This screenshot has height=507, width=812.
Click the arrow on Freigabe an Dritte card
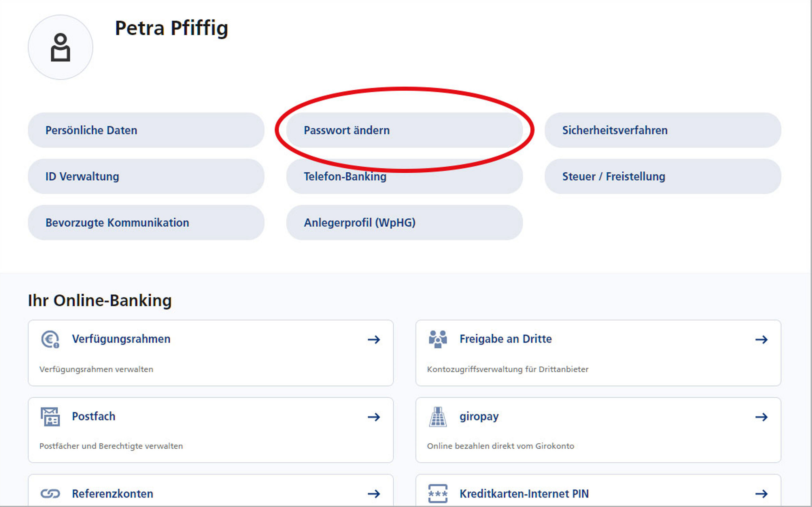[761, 340]
